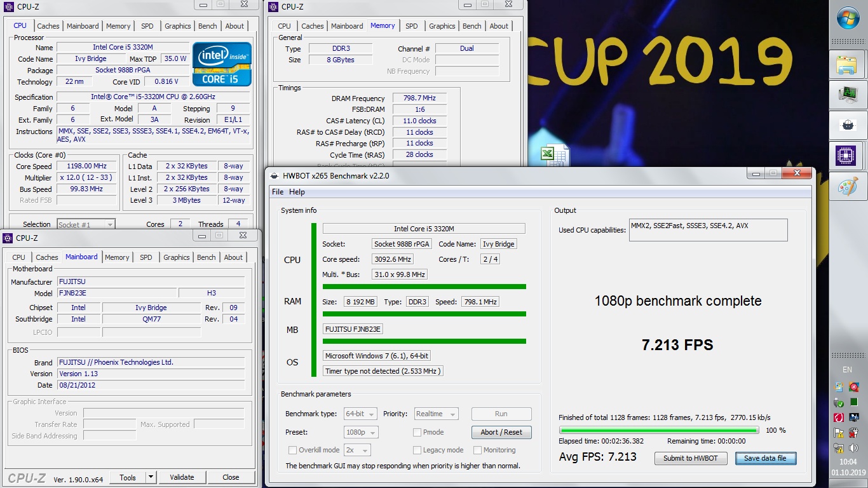Click the Run benchmark button

(501, 414)
